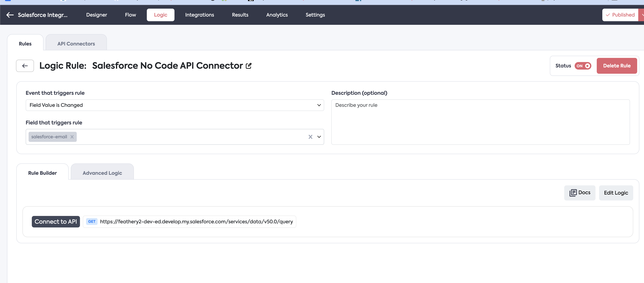Viewport: 644px width, 283px height.
Task: Toggle the rule Status ON switch
Action: [583, 66]
